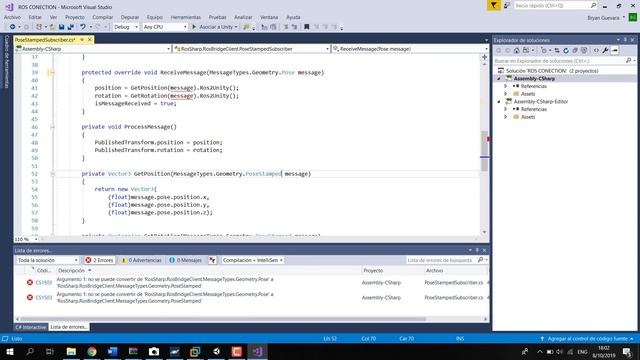Click the bookmark toggle icon in toolbar
The height and width of the screenshot is (360, 640).
pos(307,27)
